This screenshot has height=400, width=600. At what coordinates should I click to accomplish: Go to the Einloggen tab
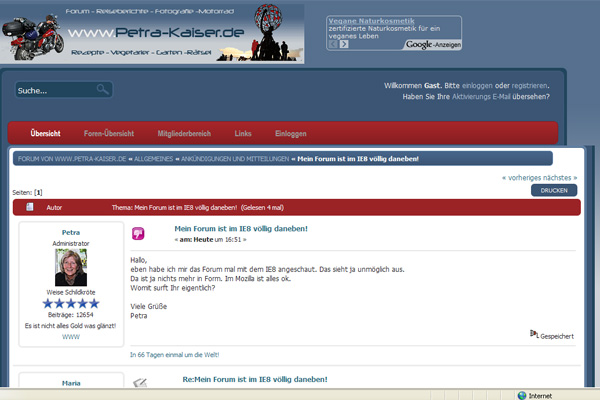tap(290, 133)
